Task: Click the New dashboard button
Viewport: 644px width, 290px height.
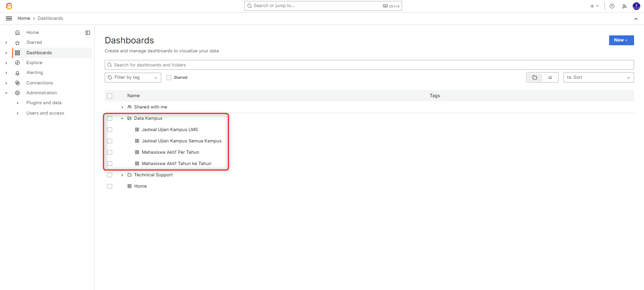Action: coord(621,40)
